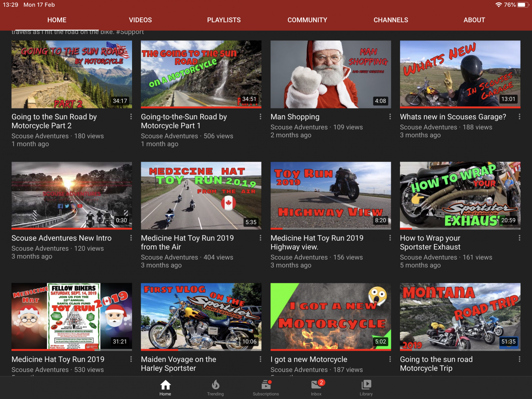This screenshot has height=399, width=532.
Task: Play the Montana Road Trip 2019 thumbnail
Action: tap(460, 317)
